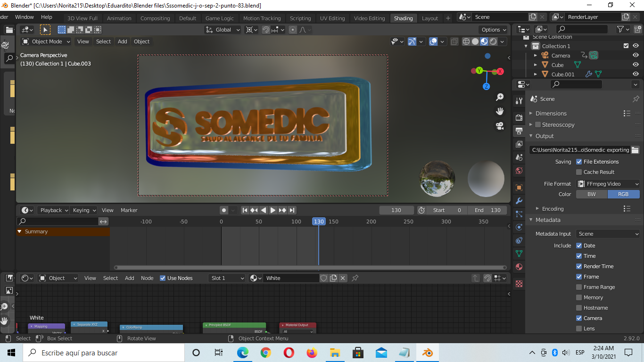Open the Render properties tab
Screen dimensions: 644x362
coord(519,117)
